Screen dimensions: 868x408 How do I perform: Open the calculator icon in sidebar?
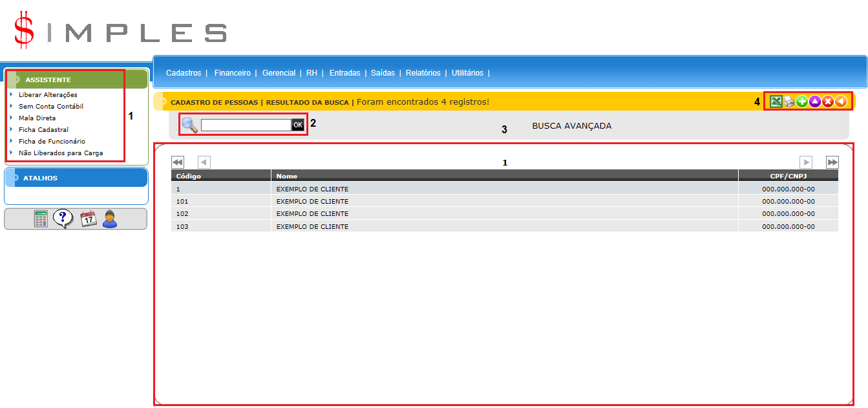tap(41, 219)
